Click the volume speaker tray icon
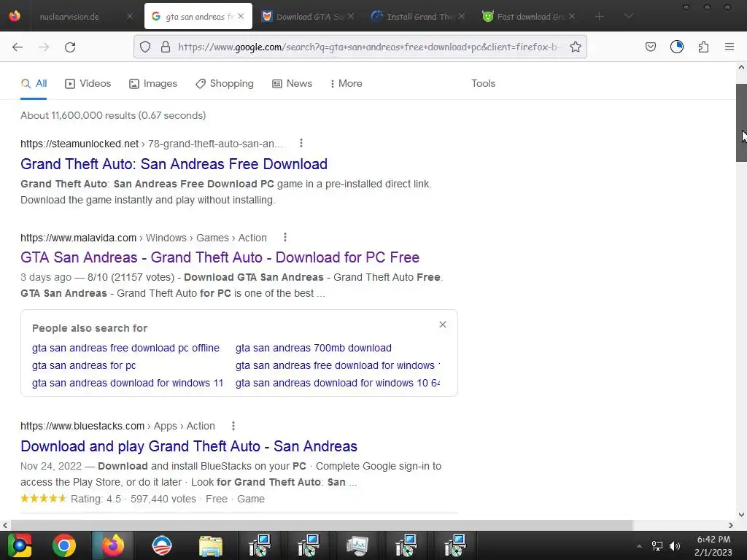 pyautogui.click(x=675, y=545)
